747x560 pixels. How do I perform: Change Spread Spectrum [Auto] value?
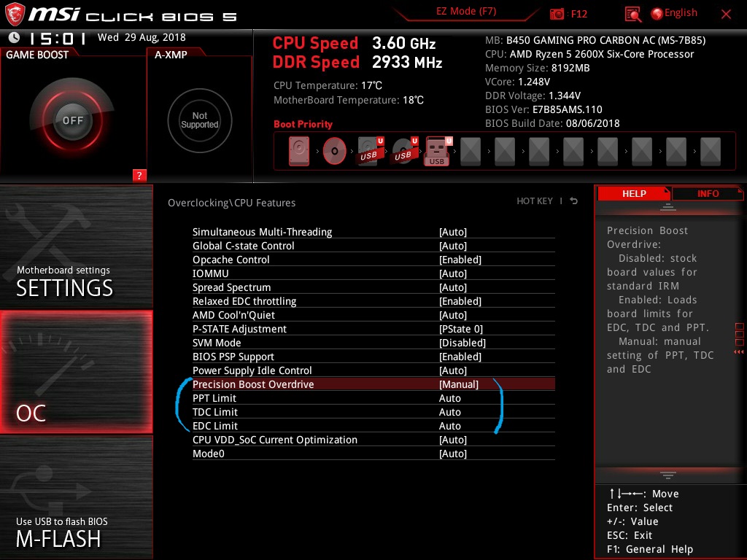pos(452,287)
